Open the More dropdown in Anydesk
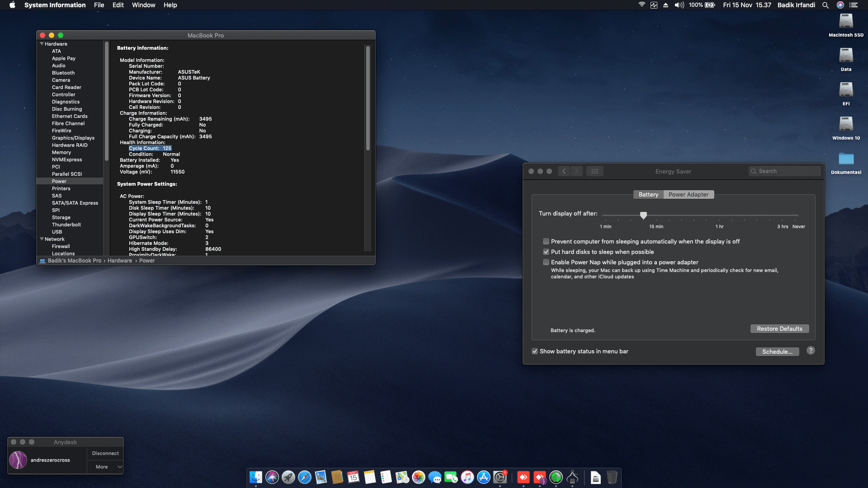The image size is (868, 488). pyautogui.click(x=105, y=467)
